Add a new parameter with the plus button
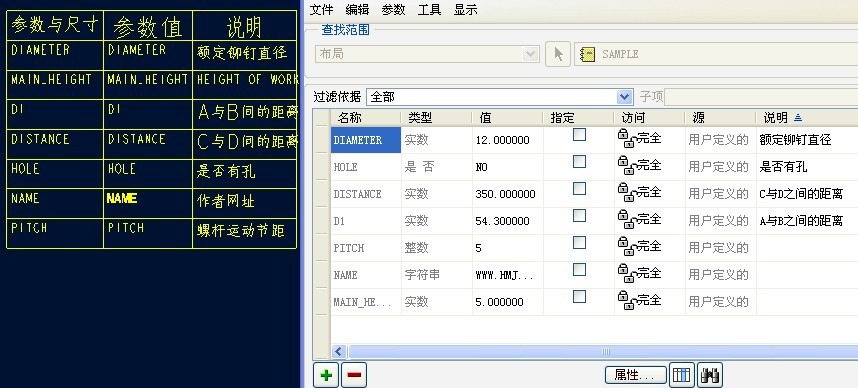This screenshot has height=388, width=858. 326,375
